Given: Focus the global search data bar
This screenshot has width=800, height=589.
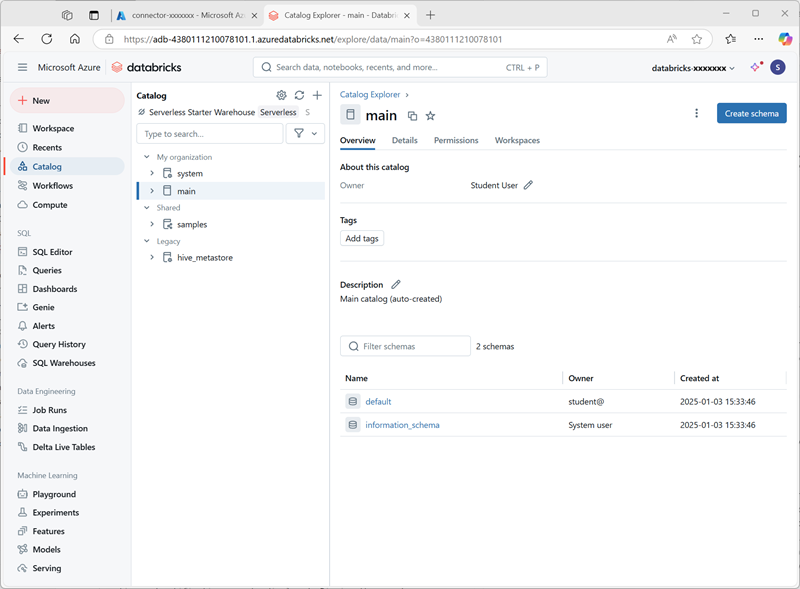Looking at the screenshot, I should 400,67.
